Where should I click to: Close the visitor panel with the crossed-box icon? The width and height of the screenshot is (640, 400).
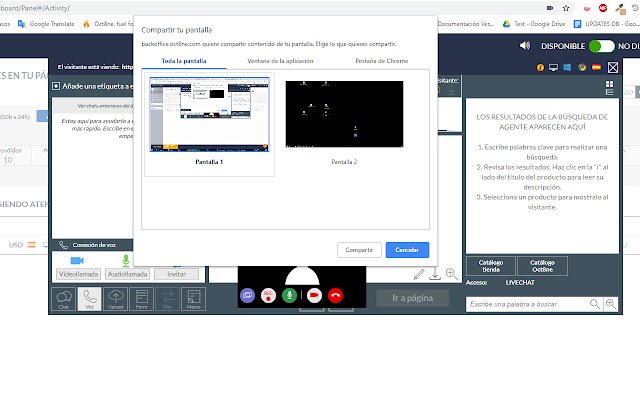(x=613, y=67)
